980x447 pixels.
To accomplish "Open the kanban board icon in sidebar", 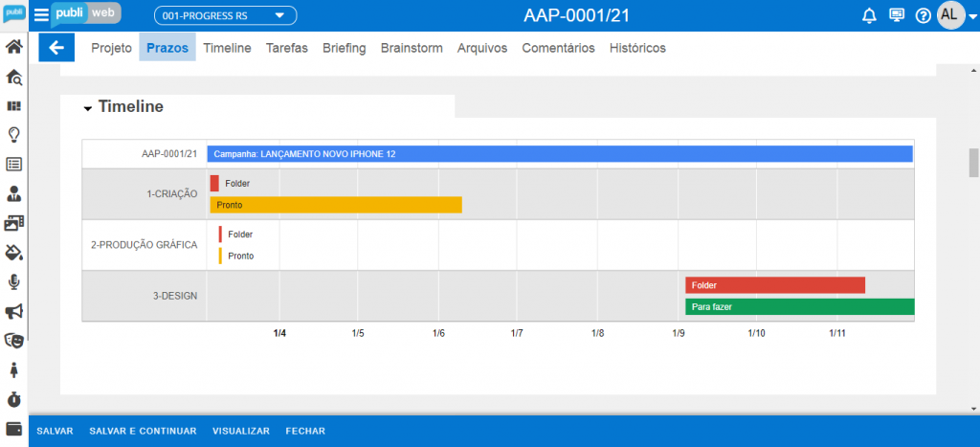I will [x=13, y=107].
